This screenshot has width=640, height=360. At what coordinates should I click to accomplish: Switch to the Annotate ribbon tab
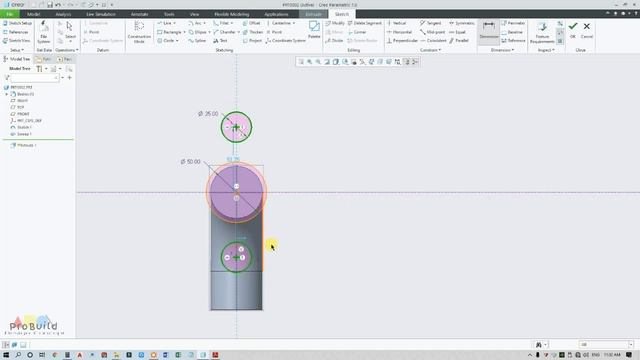(140, 14)
